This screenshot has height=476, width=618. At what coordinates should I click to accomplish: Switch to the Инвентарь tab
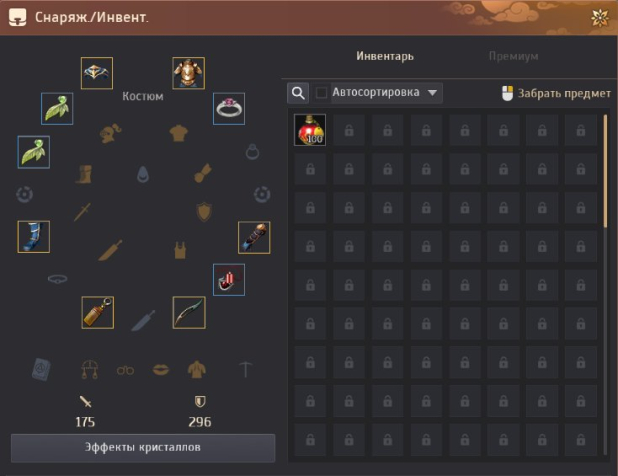click(385, 56)
